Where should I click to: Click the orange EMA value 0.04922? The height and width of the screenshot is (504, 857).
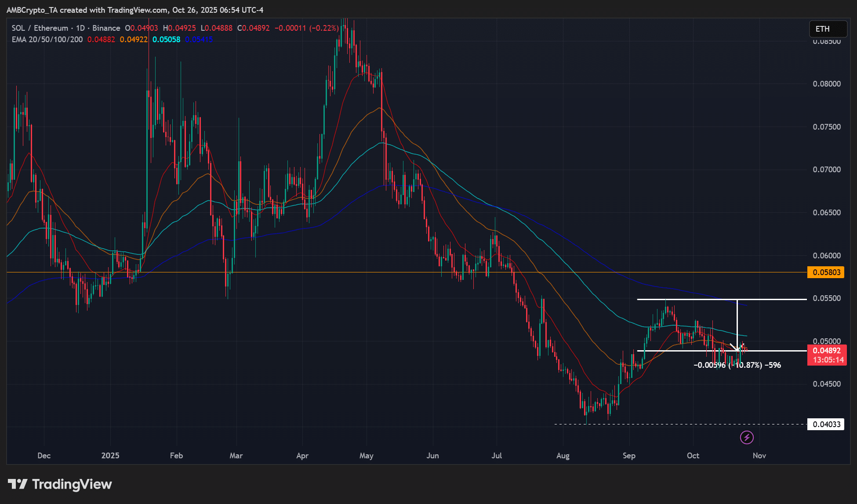point(134,40)
